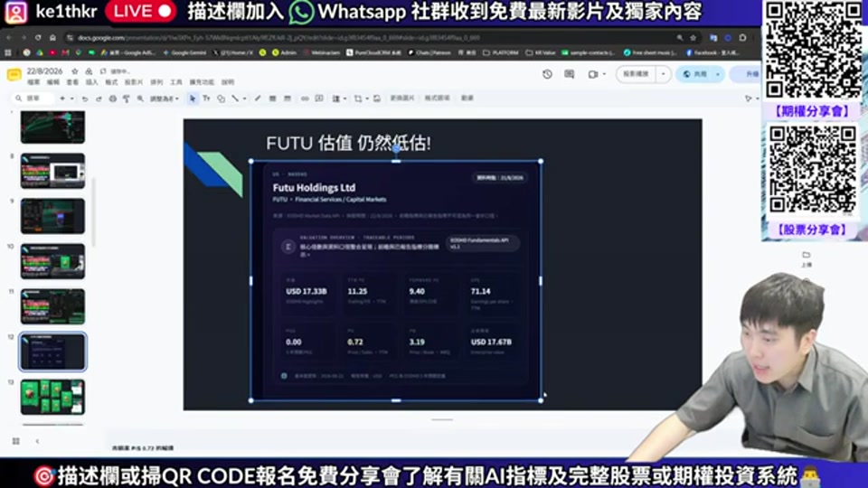Image resolution: width=868 pixels, height=488 pixels.
Task: Click the Undo toolbar icon
Action: 85,99
